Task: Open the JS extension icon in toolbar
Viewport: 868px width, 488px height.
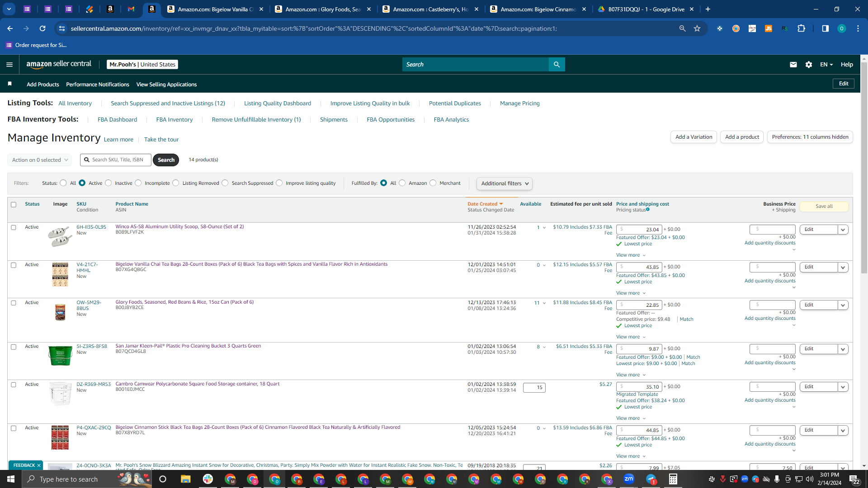Action: pos(768,28)
